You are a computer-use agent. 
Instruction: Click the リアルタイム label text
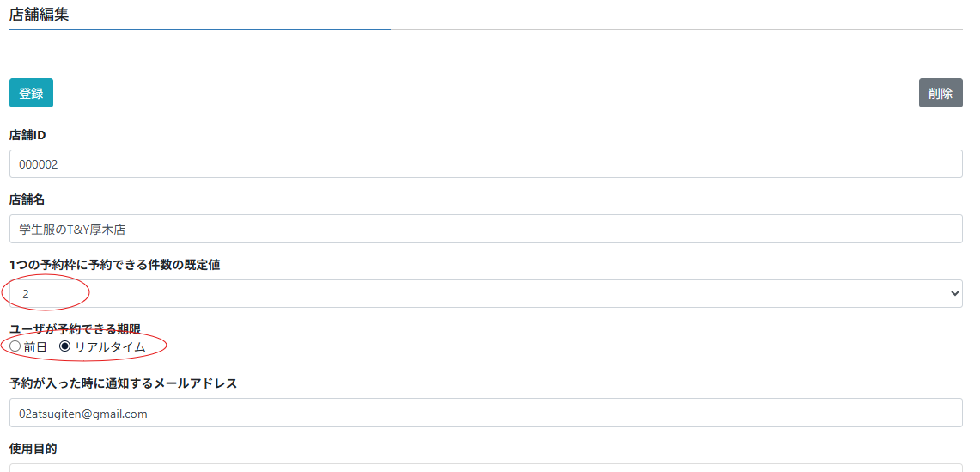tap(109, 346)
